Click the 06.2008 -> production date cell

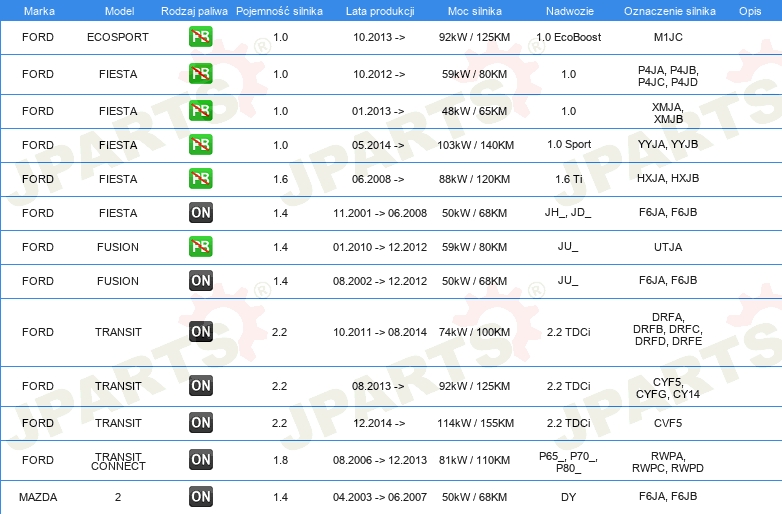[x=378, y=179]
